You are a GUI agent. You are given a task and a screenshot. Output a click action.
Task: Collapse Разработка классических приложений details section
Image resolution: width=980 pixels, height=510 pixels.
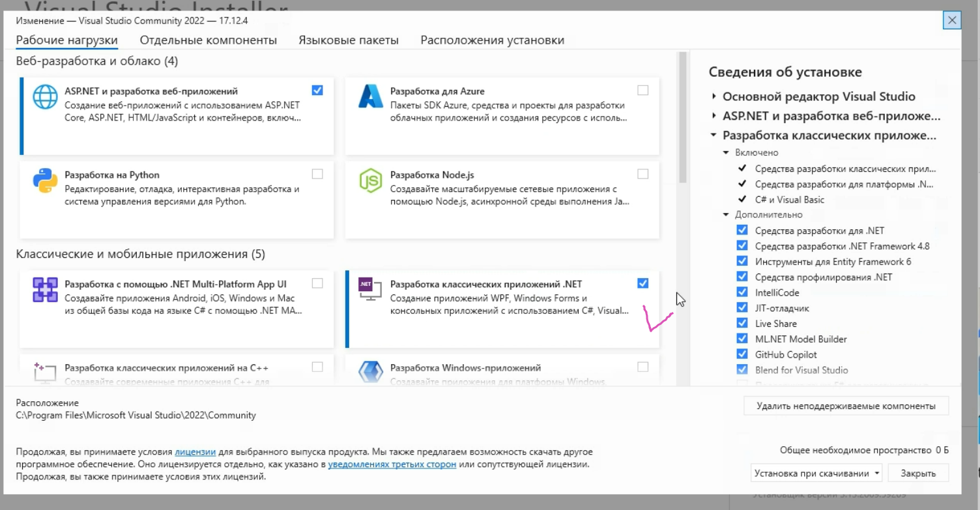714,135
